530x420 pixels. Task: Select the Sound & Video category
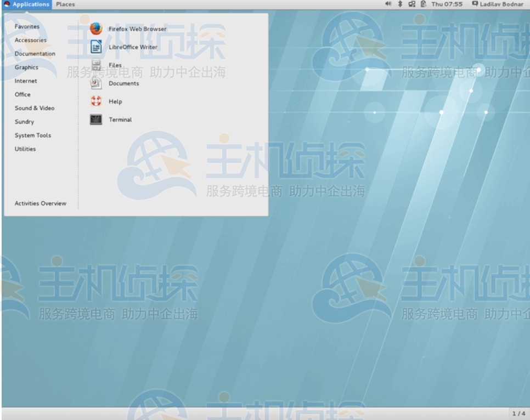point(34,107)
